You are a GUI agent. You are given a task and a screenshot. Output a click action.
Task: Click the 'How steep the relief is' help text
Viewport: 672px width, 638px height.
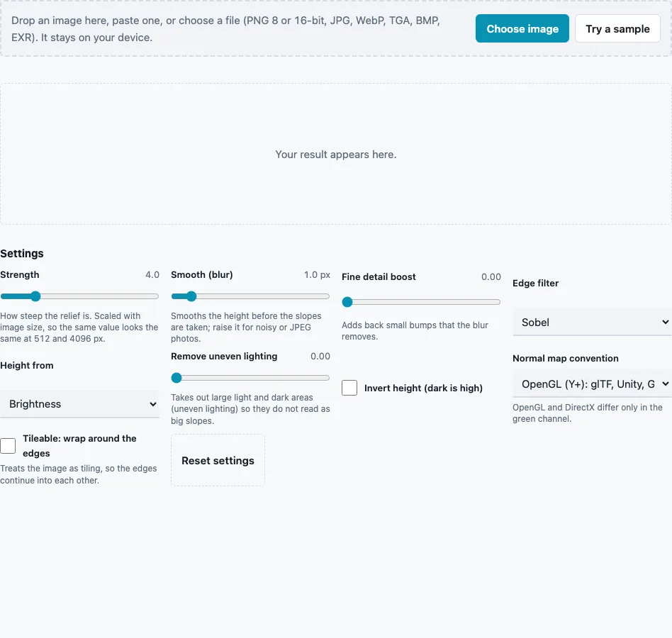[79, 327]
